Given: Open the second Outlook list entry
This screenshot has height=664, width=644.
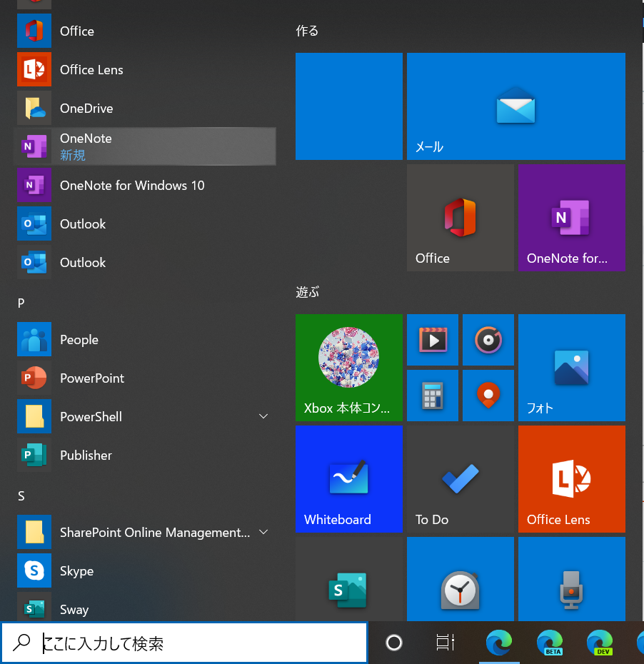Looking at the screenshot, I should coord(144,262).
